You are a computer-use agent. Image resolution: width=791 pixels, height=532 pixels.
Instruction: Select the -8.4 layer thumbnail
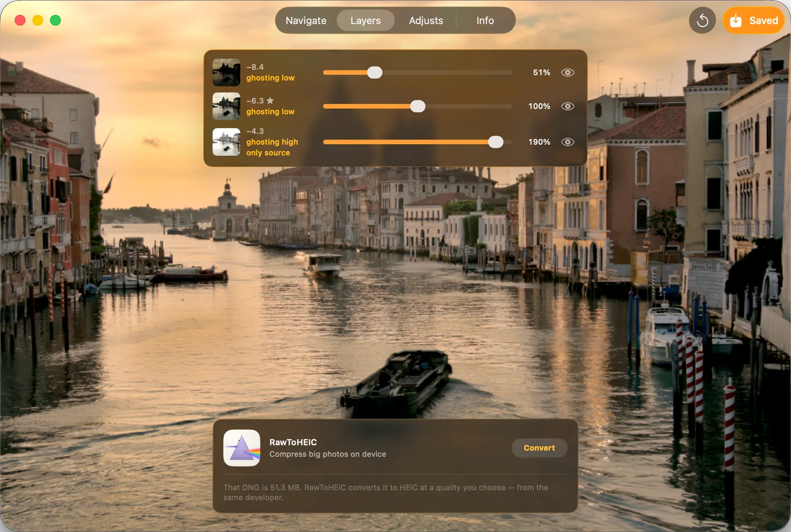tap(226, 72)
